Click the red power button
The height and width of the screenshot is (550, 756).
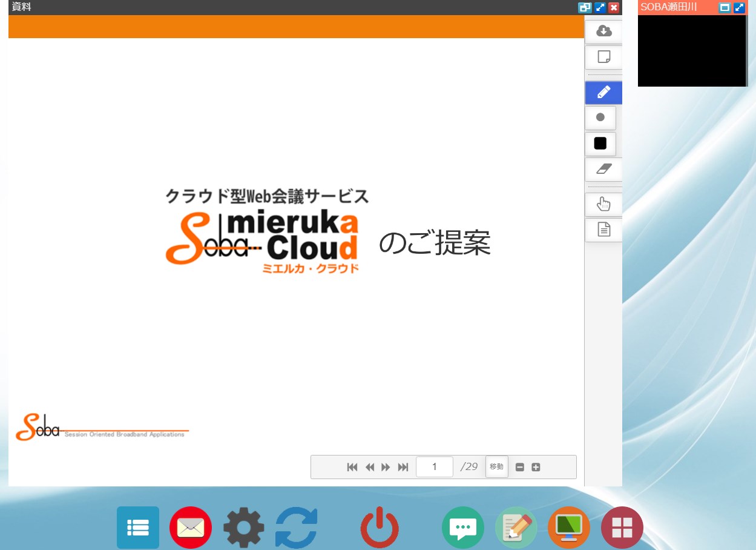click(380, 528)
